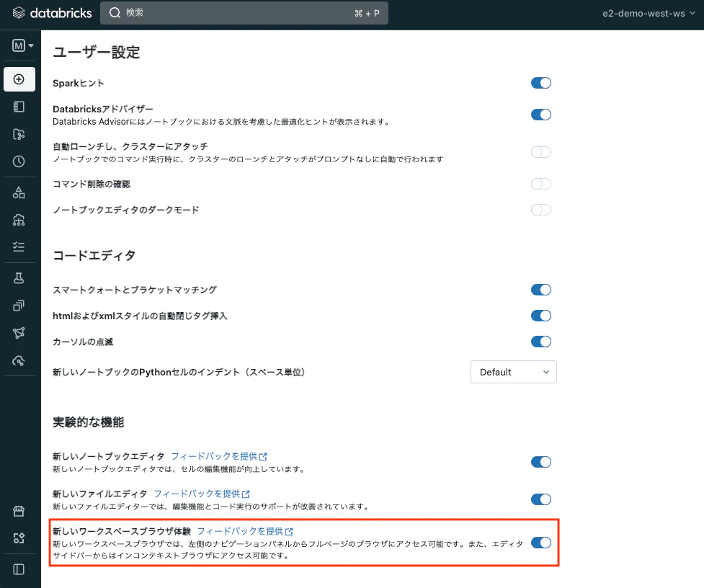Toggle htmlおよびxml自動閉じタグ挿入 switch

[541, 316]
